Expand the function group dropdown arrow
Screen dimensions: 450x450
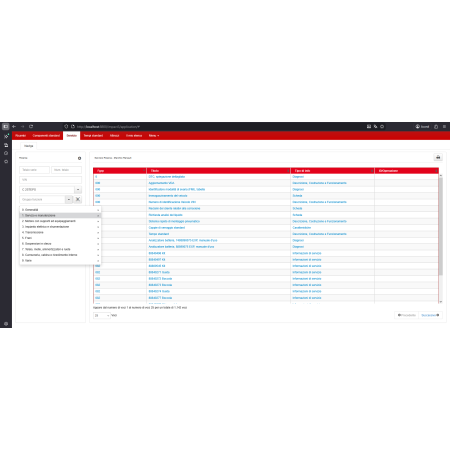tap(69, 199)
